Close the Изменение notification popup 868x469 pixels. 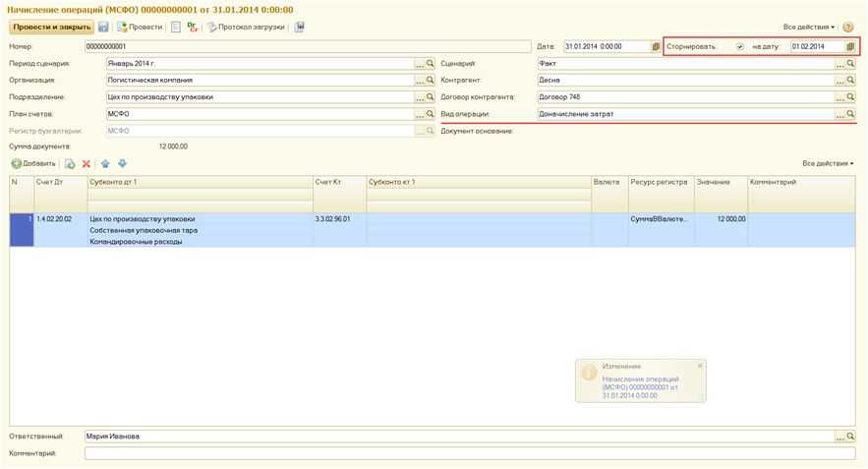pyautogui.click(x=700, y=366)
